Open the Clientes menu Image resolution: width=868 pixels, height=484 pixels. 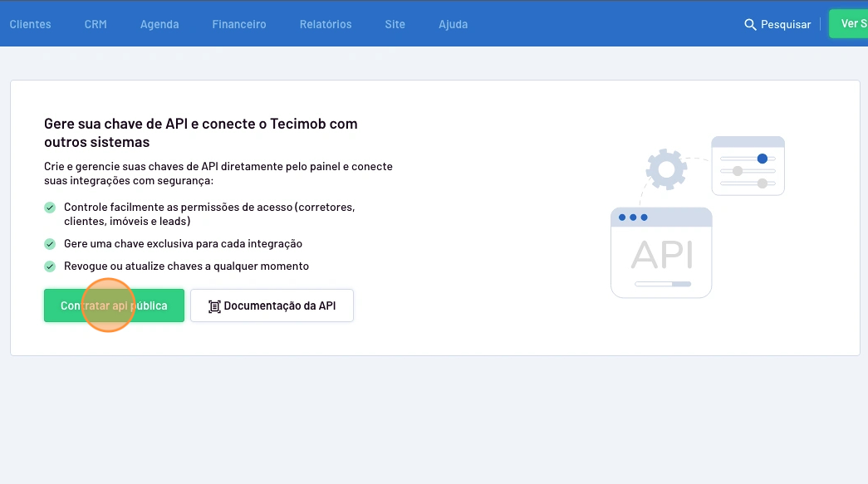click(30, 24)
